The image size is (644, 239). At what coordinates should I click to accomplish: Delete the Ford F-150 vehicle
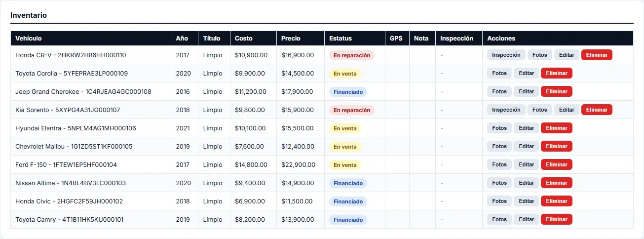[x=557, y=164]
